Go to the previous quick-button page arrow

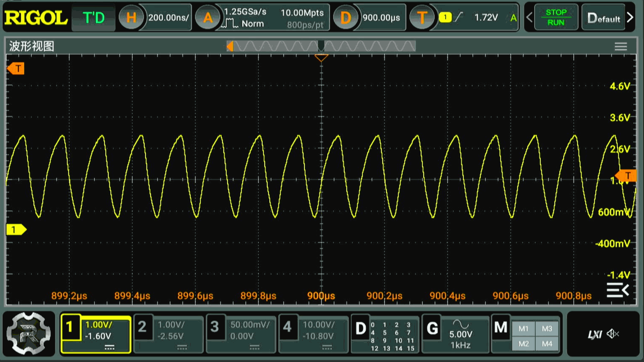(x=529, y=17)
